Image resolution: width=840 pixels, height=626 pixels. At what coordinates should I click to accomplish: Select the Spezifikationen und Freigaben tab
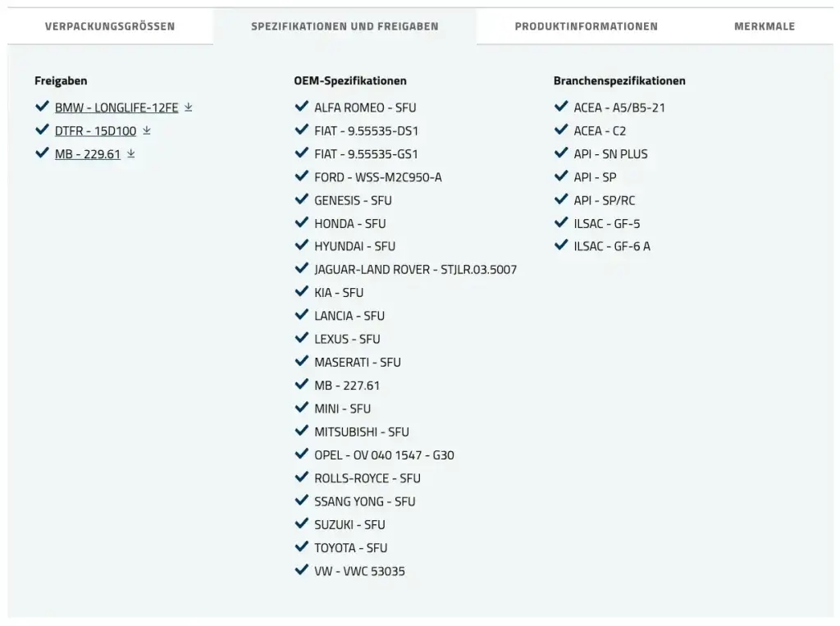(x=345, y=26)
